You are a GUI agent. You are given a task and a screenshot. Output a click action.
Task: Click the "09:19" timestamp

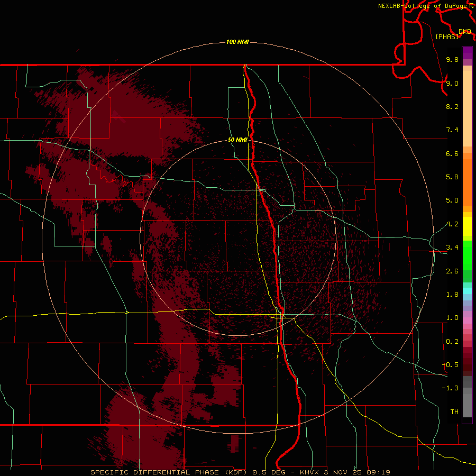378,472
